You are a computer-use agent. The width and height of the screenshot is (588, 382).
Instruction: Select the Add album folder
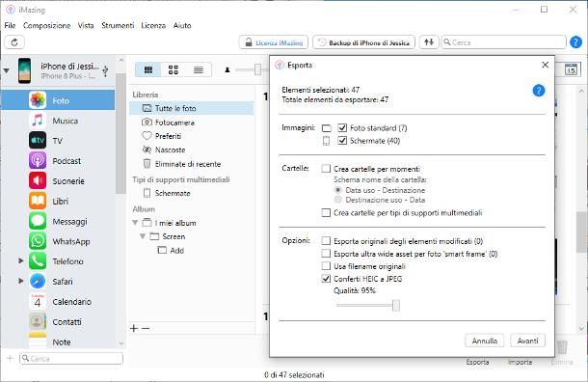(172, 250)
